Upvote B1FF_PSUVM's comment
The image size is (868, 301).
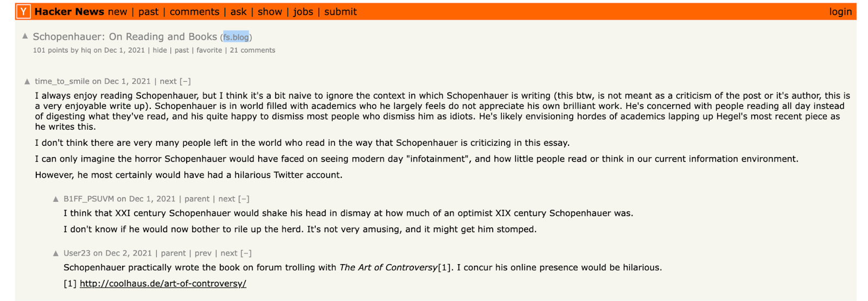(x=55, y=200)
